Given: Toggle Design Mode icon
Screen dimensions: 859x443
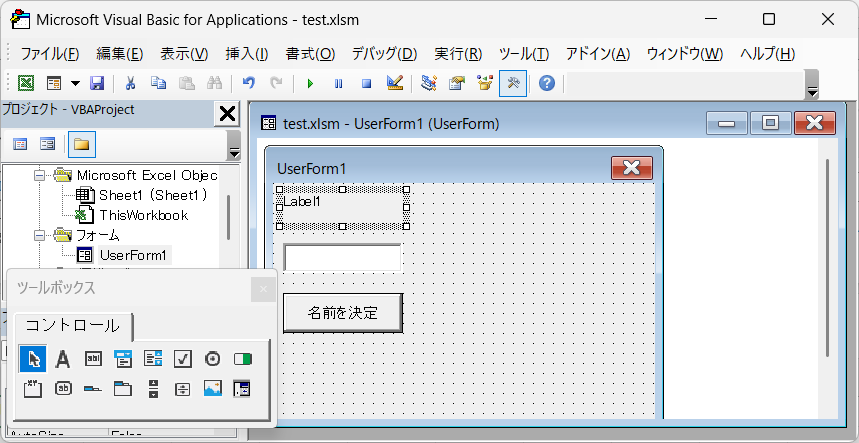Looking at the screenshot, I should 394,83.
